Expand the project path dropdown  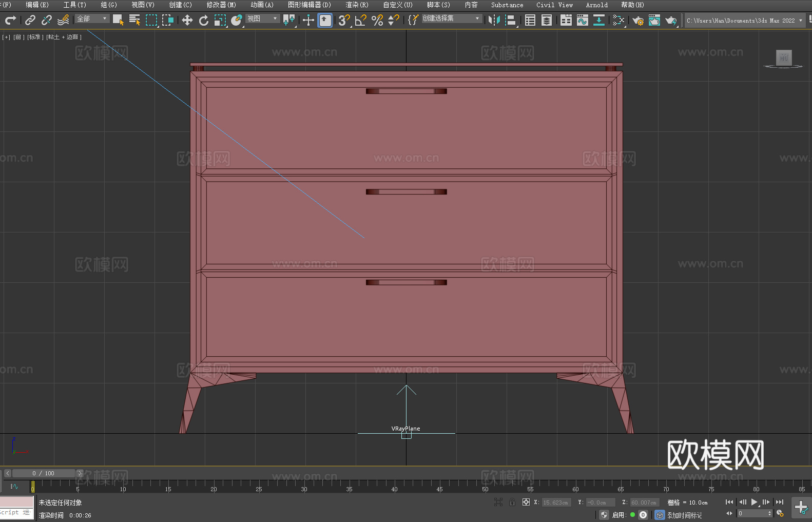pos(800,21)
